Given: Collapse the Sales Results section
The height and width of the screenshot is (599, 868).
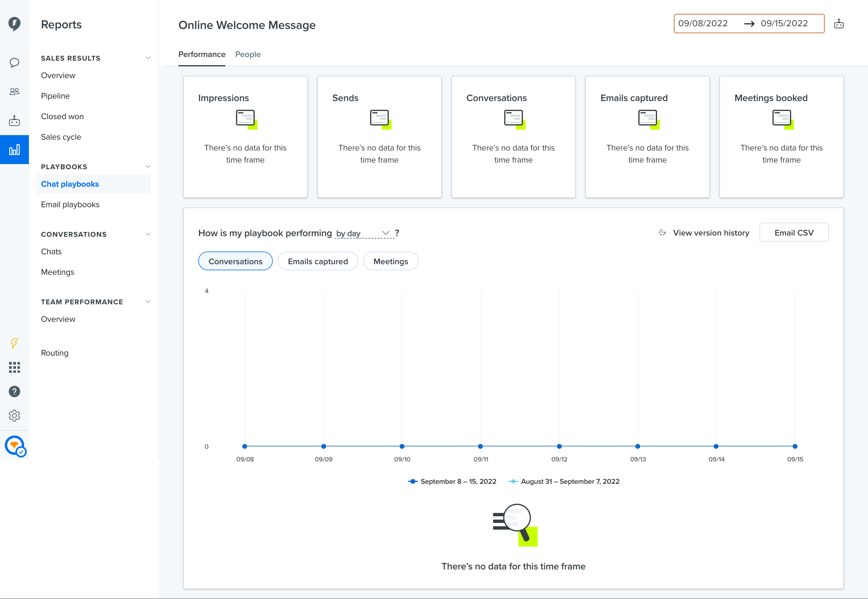Looking at the screenshot, I should [x=148, y=58].
